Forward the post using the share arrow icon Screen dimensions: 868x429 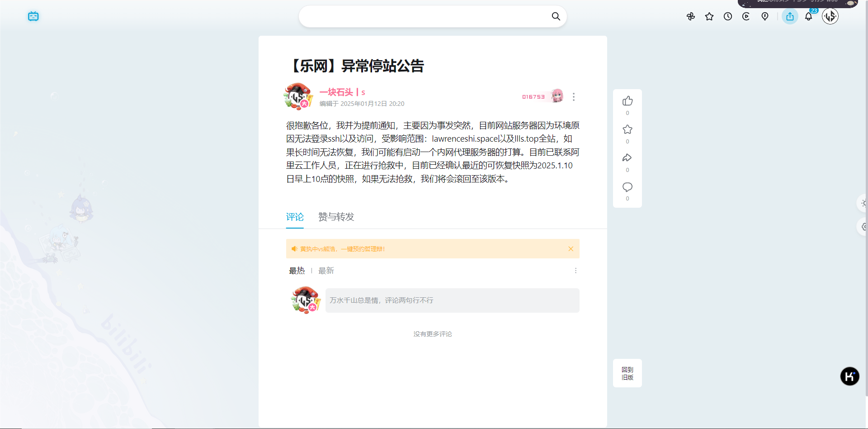[x=627, y=158]
